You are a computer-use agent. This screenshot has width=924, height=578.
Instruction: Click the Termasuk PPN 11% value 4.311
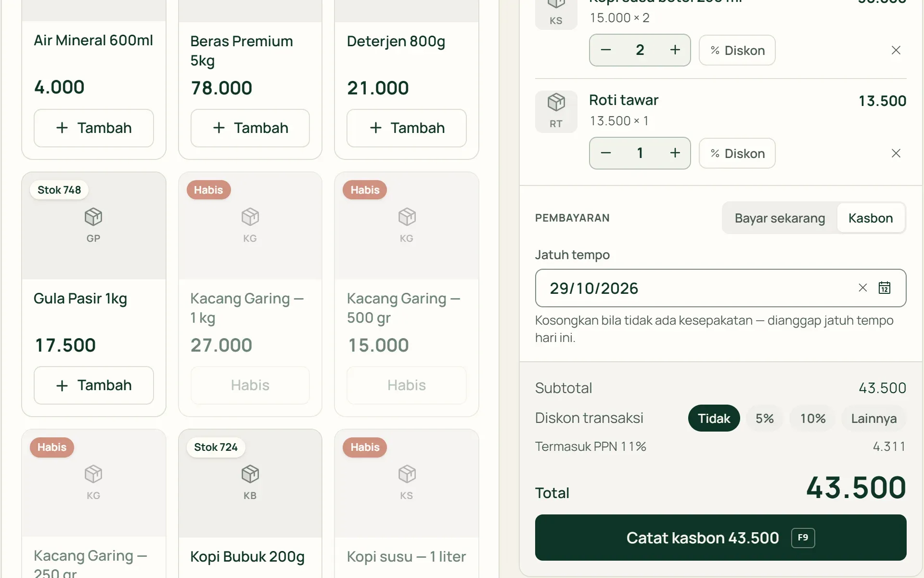pyautogui.click(x=889, y=447)
